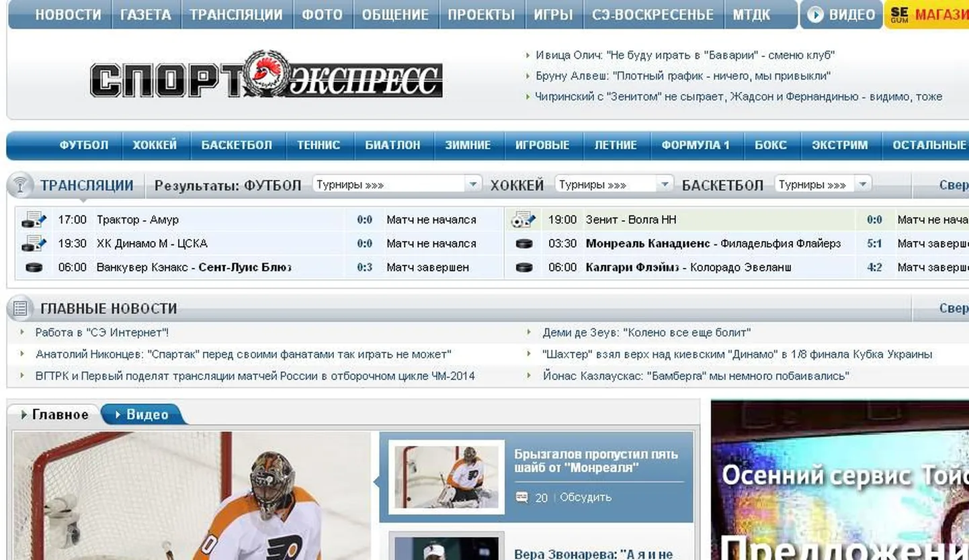969x560 pixels.
Task: Open the ОБЩЕНИЕ top menu
Action: tap(395, 14)
